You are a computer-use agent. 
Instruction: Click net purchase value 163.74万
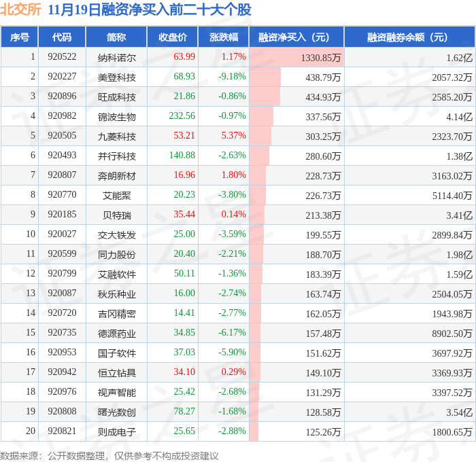pos(323,294)
